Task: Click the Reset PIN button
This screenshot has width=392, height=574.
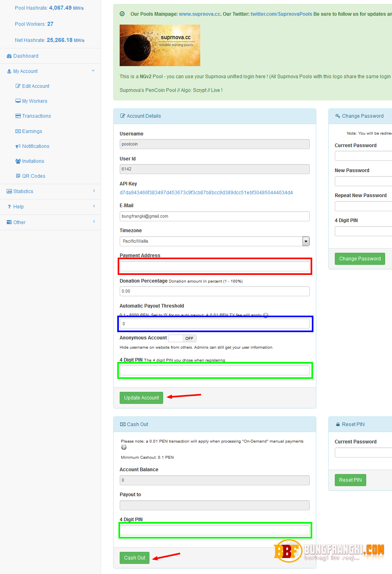Action: click(x=351, y=480)
